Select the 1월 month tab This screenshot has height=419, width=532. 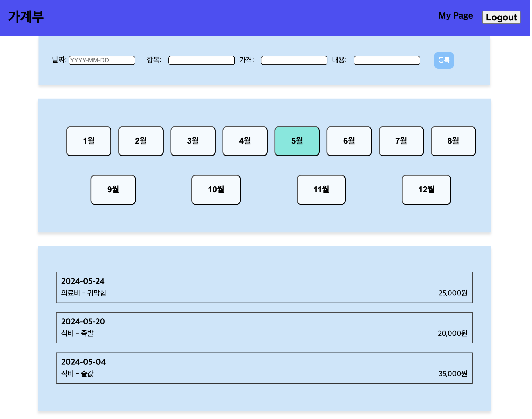[x=89, y=142]
